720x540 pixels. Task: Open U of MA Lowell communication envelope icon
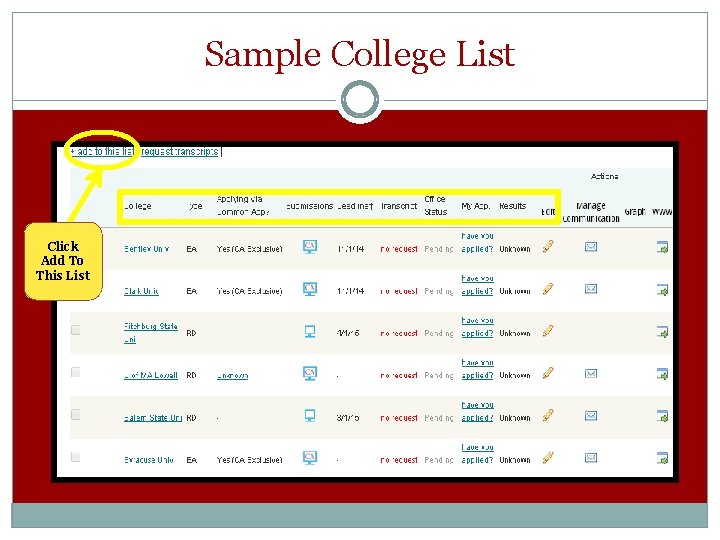click(591, 373)
